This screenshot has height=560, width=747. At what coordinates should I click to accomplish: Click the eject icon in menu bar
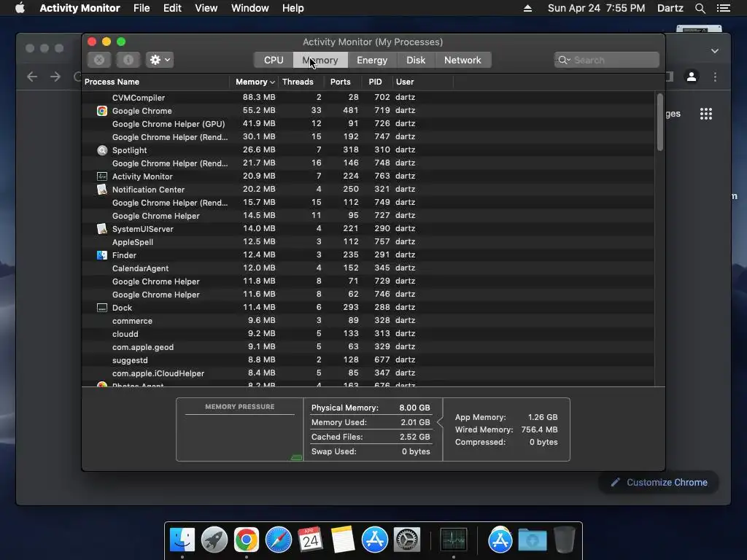[x=528, y=8]
